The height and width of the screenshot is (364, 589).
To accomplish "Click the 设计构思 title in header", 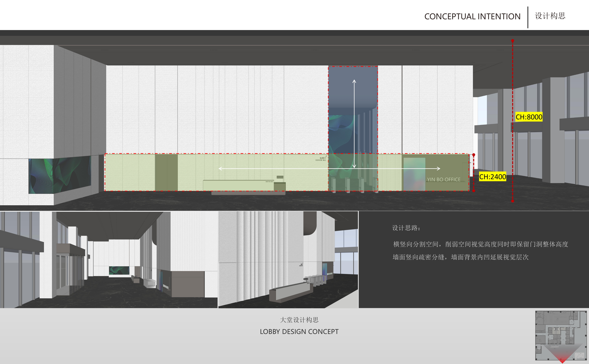I will [550, 16].
